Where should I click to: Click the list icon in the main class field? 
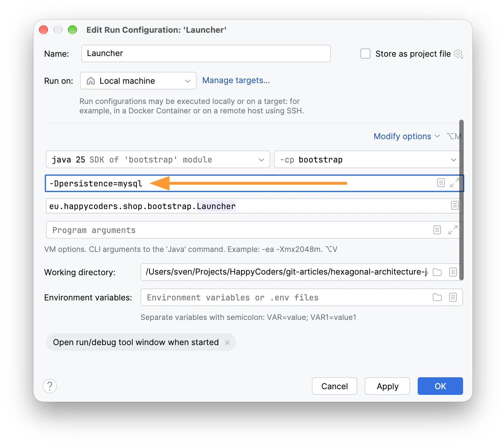pos(455,206)
